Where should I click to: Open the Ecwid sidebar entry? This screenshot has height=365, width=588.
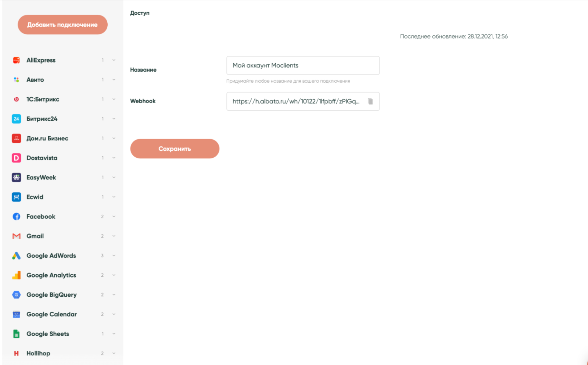[x=35, y=197]
